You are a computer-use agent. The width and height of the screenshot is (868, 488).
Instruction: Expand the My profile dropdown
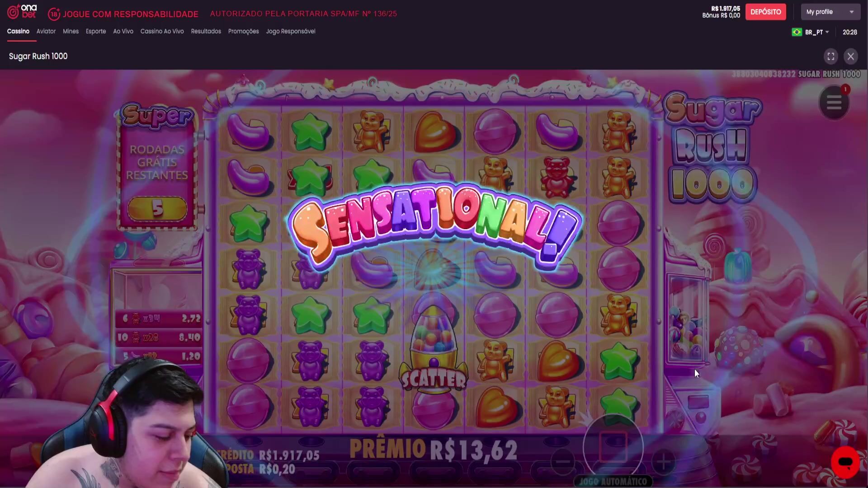(830, 12)
